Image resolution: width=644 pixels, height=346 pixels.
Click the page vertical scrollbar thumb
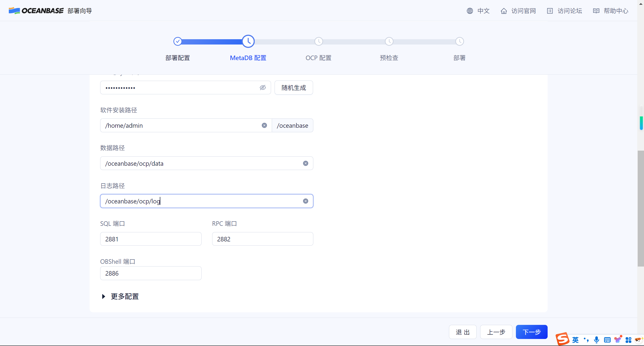[640, 209]
